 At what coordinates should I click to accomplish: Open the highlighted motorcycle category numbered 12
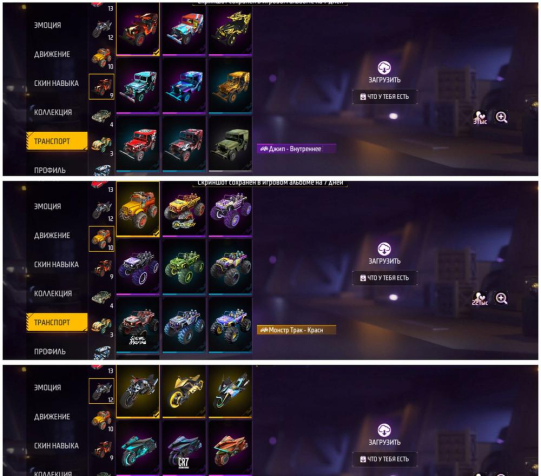[x=101, y=391]
